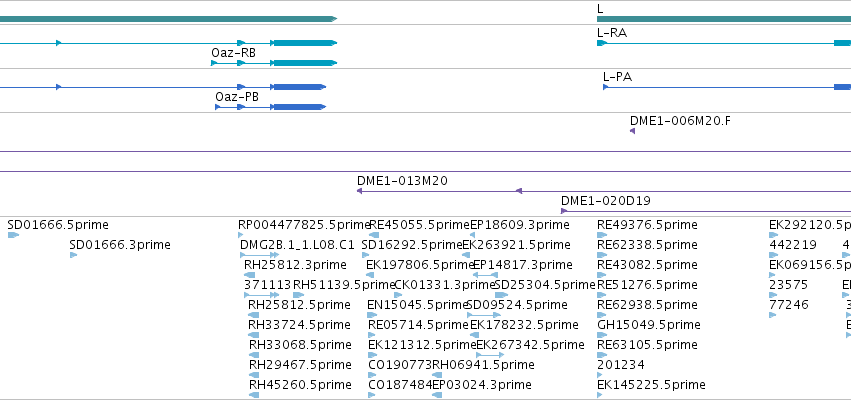Click the RE62938.5prime label

coord(647,305)
